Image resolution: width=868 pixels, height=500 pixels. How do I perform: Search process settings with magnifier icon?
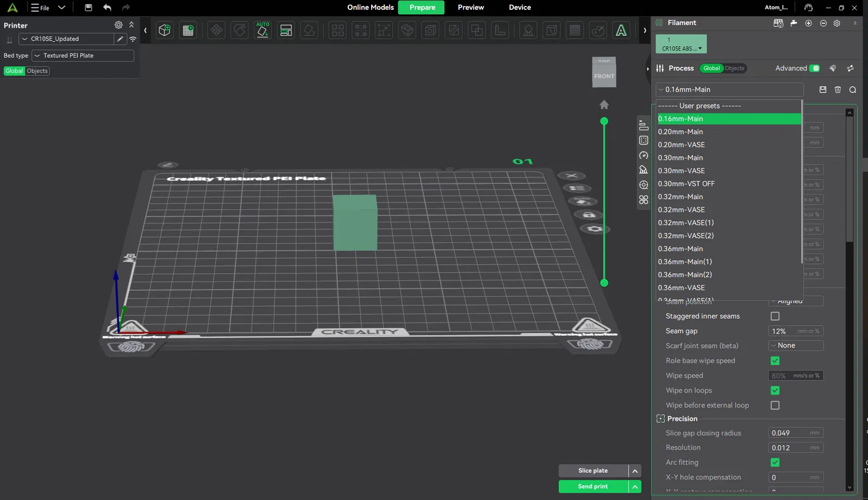853,90
